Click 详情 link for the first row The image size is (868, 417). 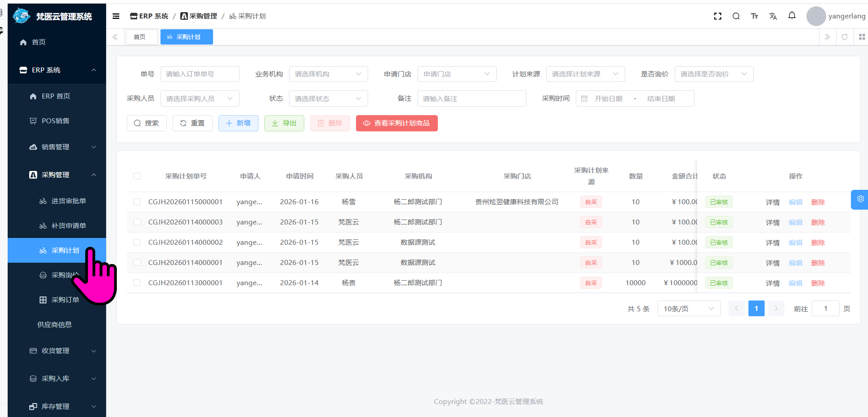772,202
